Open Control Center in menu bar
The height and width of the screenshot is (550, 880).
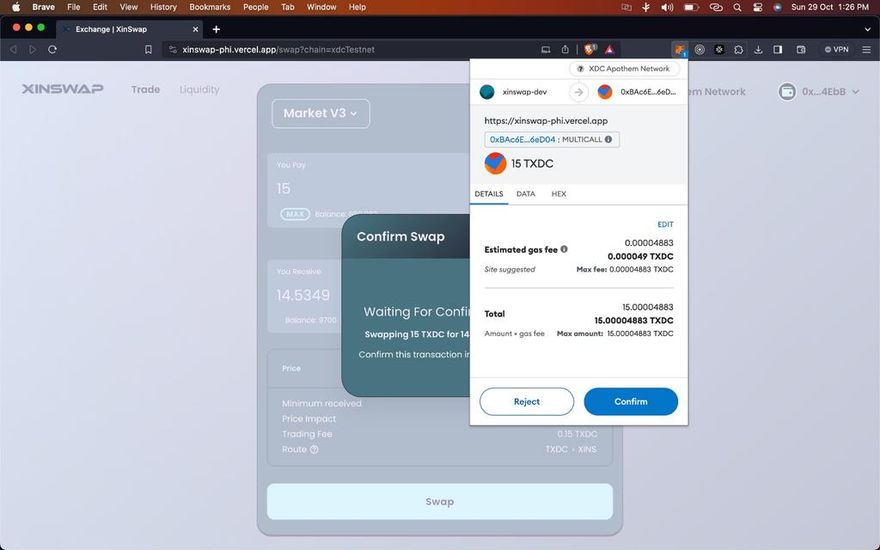[758, 7]
